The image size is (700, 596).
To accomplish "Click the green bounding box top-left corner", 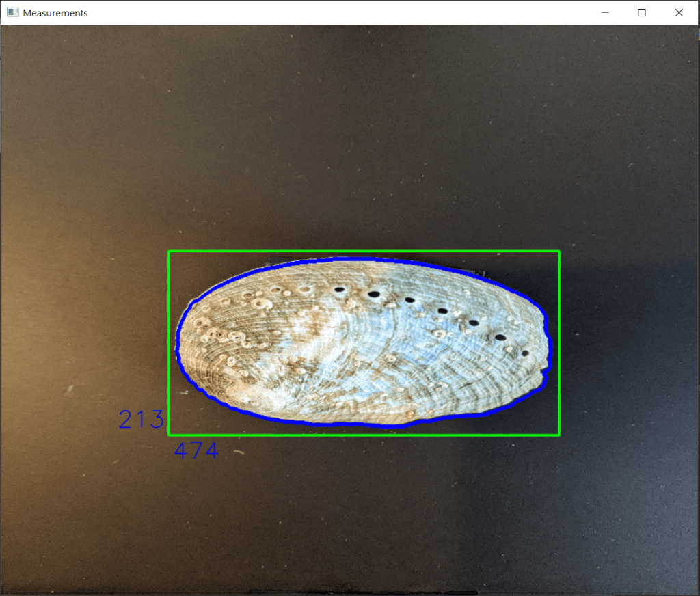I will click(169, 252).
